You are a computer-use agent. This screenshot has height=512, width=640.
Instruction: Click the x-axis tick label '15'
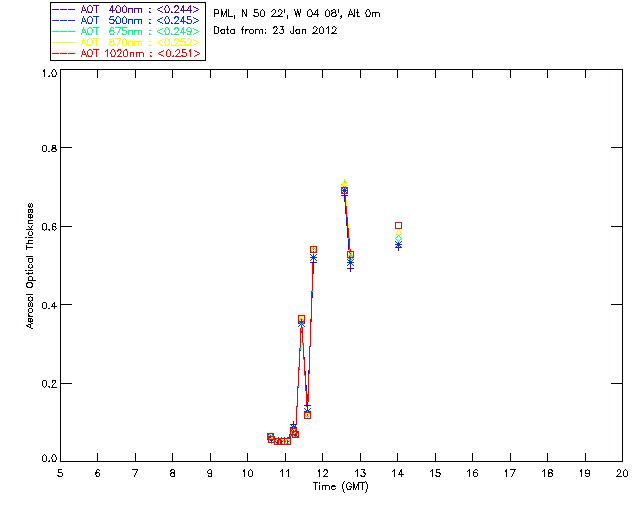435,473
